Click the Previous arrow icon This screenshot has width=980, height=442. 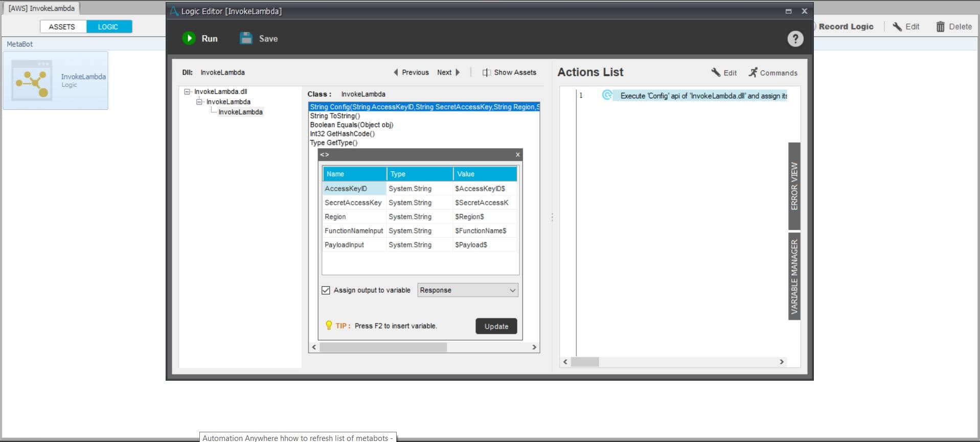396,73
